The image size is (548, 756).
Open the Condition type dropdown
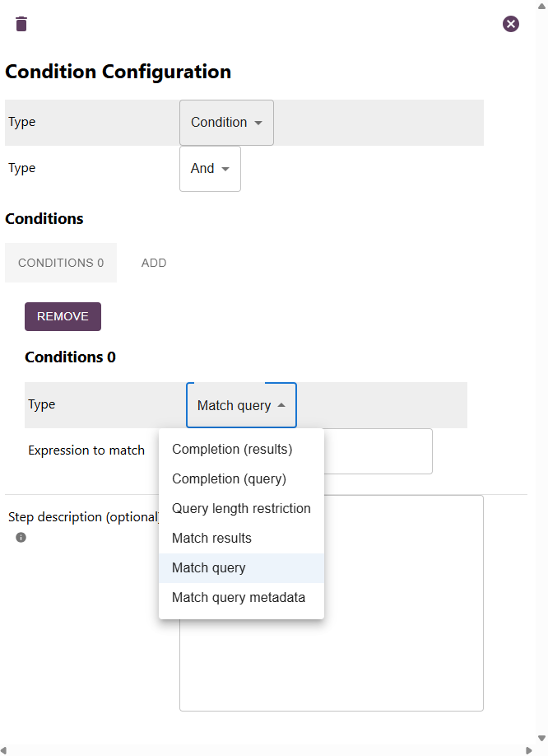pos(226,123)
